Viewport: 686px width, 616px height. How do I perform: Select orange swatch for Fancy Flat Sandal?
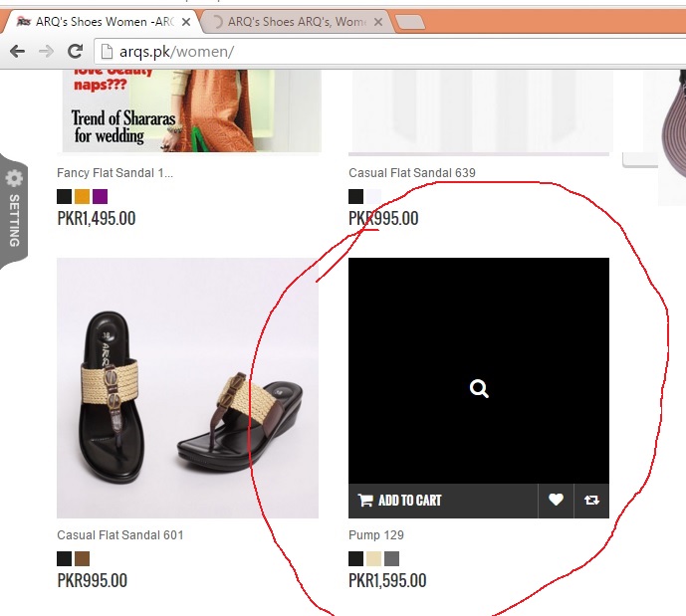coord(82,197)
